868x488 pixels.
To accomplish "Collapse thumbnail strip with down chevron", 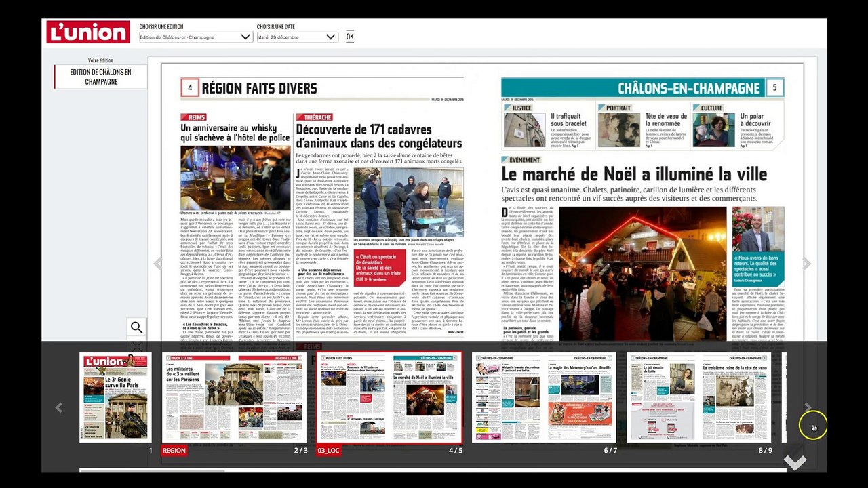I will click(795, 462).
